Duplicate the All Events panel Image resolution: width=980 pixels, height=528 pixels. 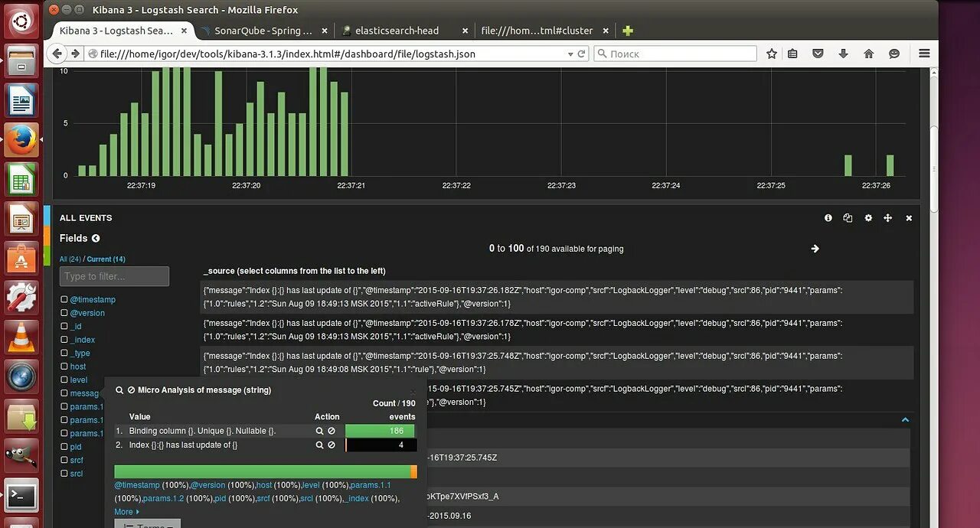pos(848,218)
